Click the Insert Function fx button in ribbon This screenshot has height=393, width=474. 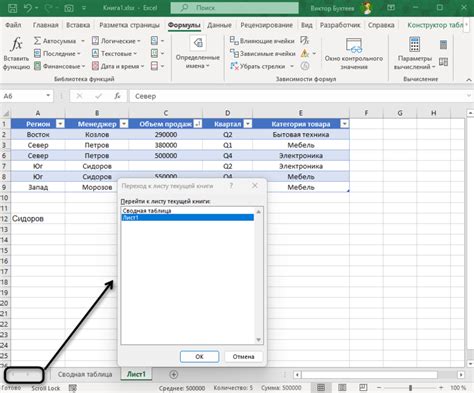point(16,53)
